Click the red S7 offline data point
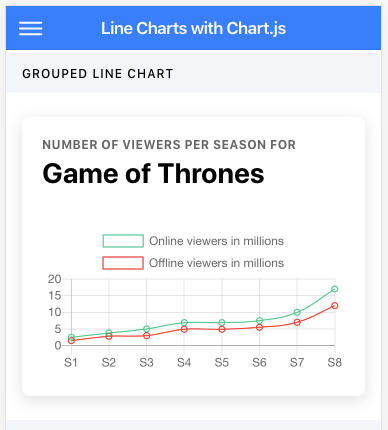The image size is (388, 430). pyautogui.click(x=297, y=322)
